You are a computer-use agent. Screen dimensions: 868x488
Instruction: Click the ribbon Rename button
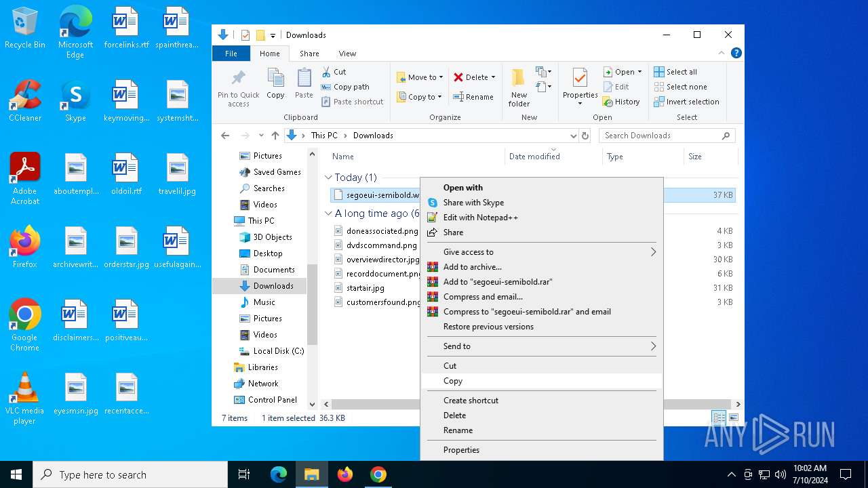pyautogui.click(x=473, y=97)
